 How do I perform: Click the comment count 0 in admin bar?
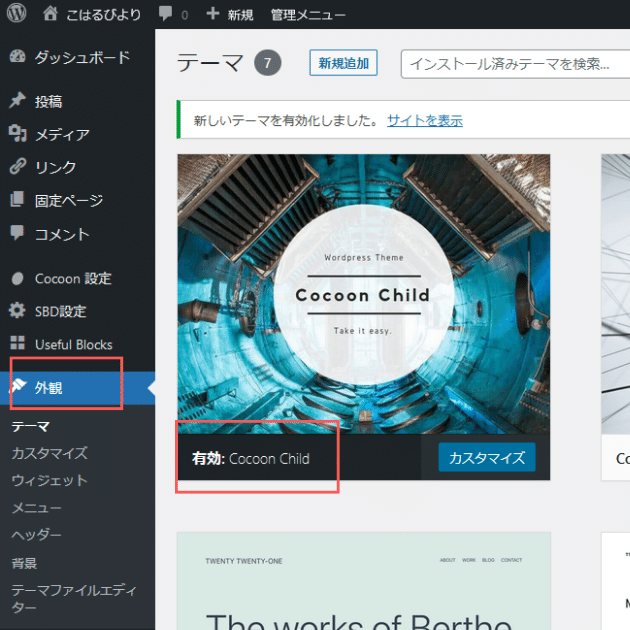(184, 15)
